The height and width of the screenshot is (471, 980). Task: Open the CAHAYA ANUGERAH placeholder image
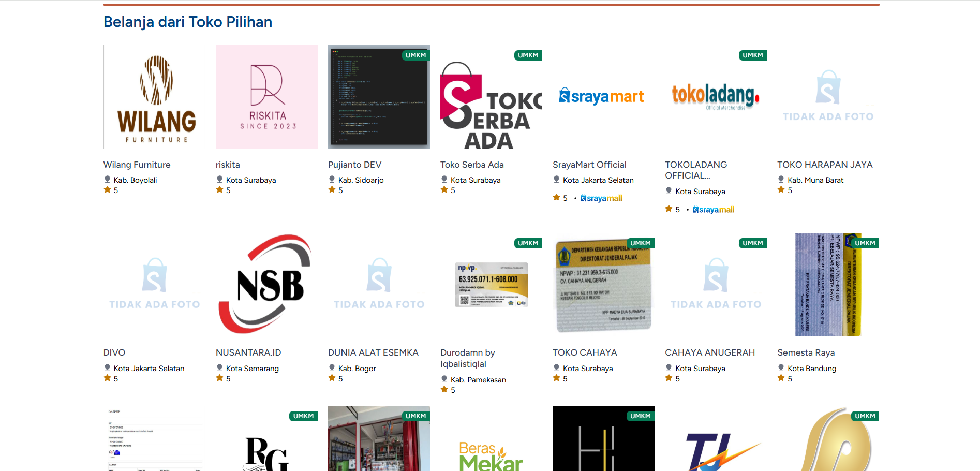[x=716, y=285]
